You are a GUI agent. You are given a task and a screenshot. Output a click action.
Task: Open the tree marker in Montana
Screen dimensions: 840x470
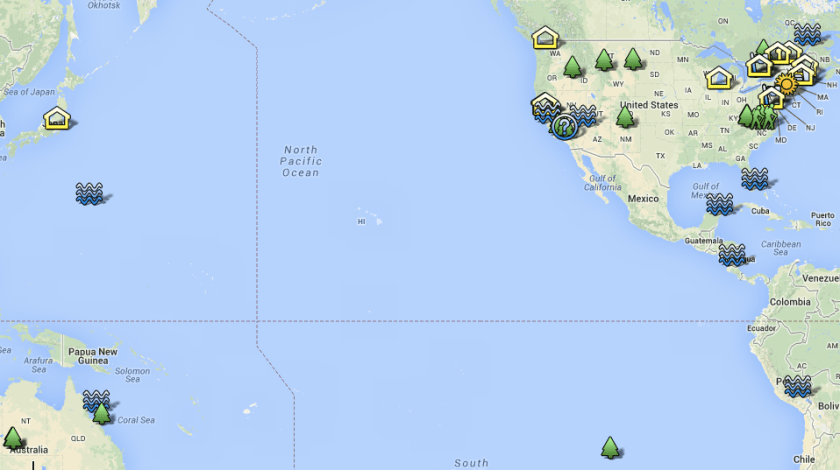point(604,59)
